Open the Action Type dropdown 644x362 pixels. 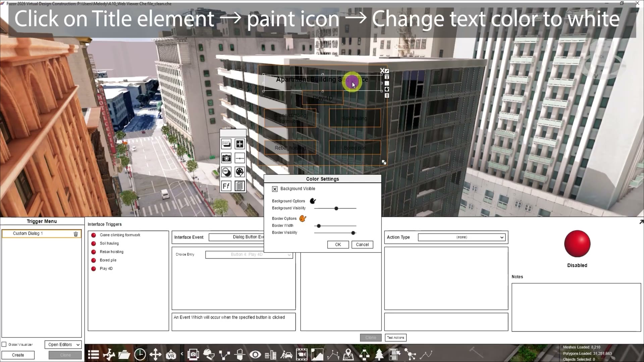click(x=462, y=237)
